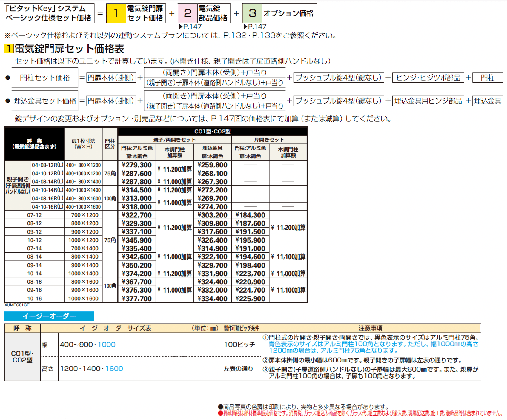Click the bullet before 門柱セット価格
Viewport: 507px width, 420px height.
point(8,78)
